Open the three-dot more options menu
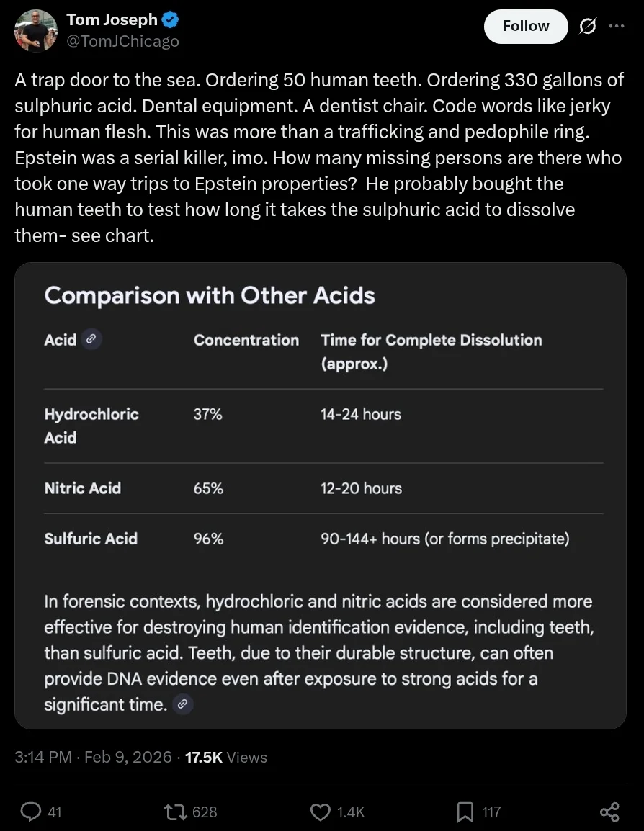Viewport: 644px width, 831px height. (x=617, y=26)
